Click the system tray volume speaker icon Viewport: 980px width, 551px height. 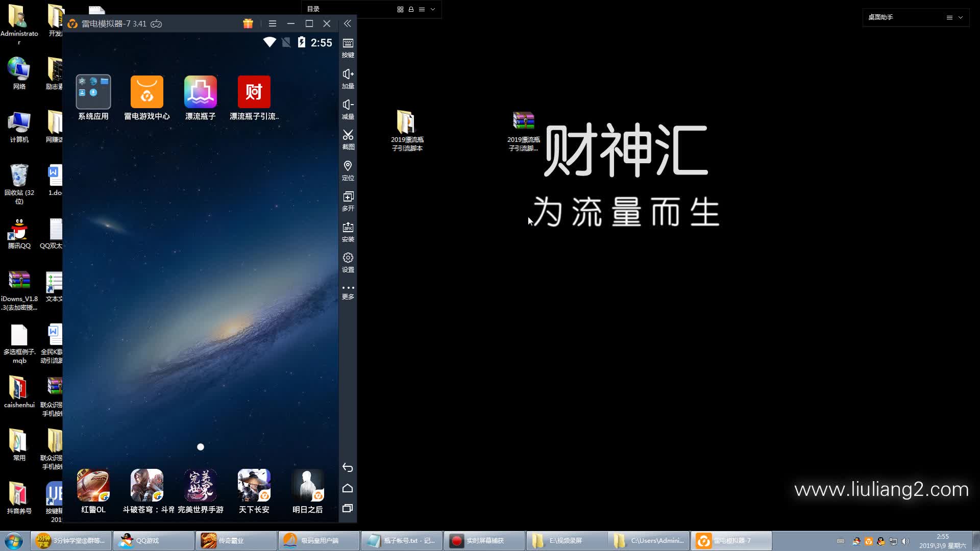tap(905, 541)
